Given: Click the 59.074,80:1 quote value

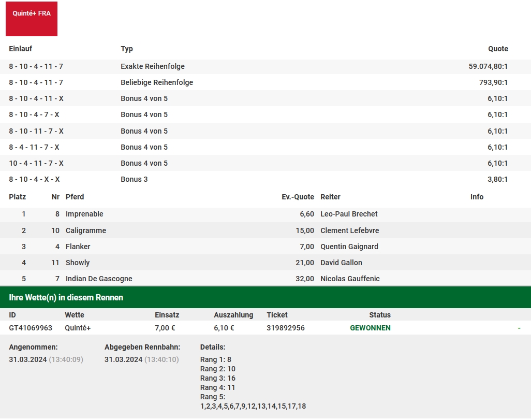Looking at the screenshot, I should click(x=488, y=66).
